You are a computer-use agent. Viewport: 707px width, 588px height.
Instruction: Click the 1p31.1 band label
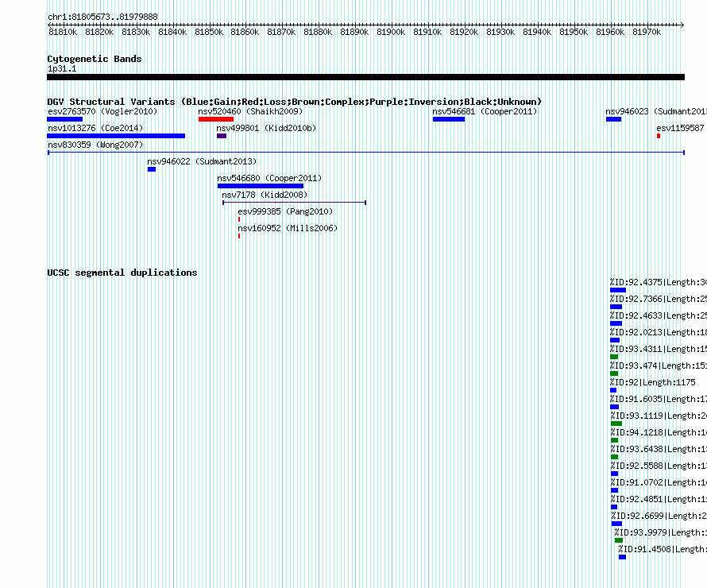pos(62,68)
